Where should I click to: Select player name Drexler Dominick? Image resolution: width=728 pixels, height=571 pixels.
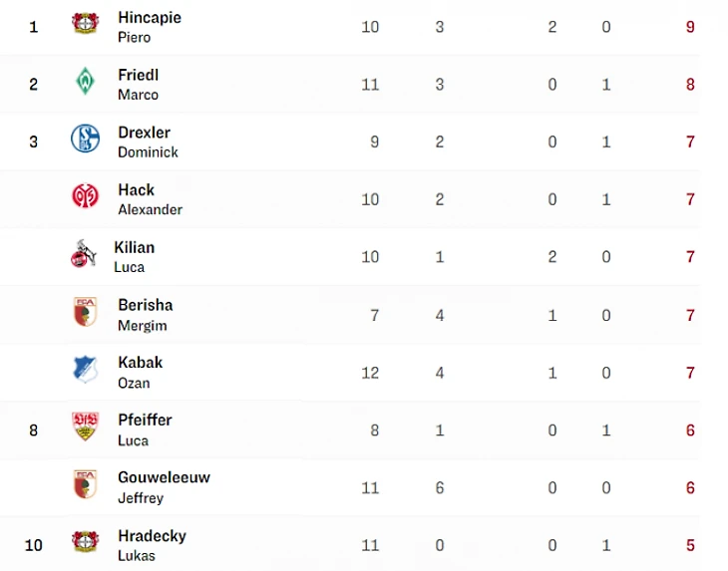click(148, 142)
